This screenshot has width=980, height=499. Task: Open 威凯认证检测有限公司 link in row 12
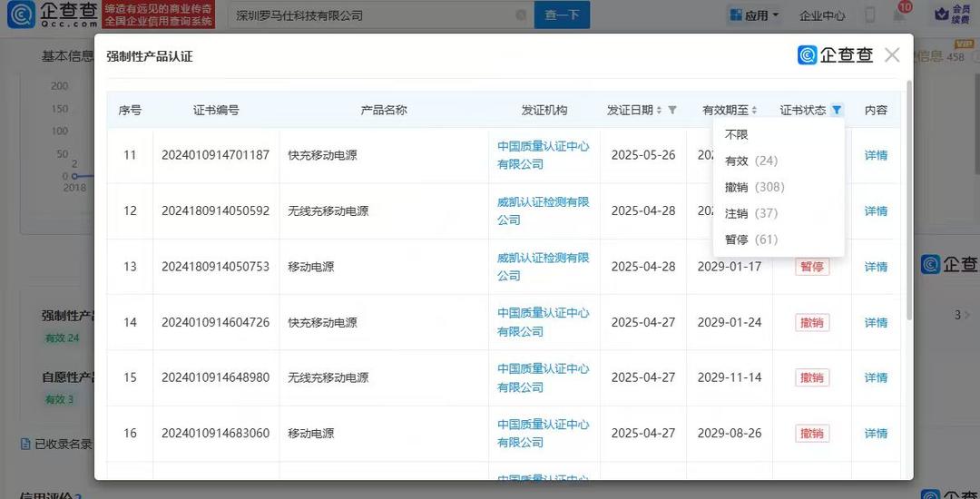543,210
